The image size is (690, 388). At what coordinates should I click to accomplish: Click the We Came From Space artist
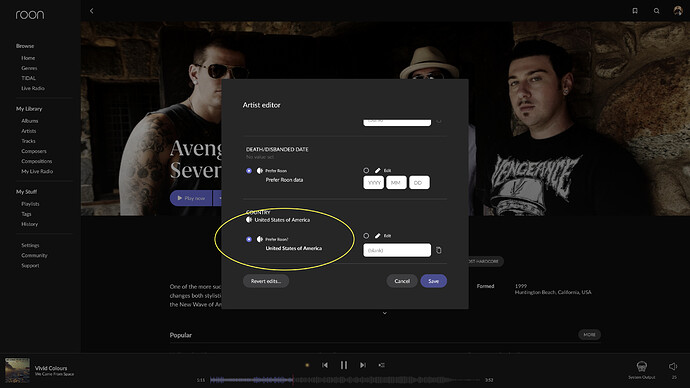coord(55,374)
